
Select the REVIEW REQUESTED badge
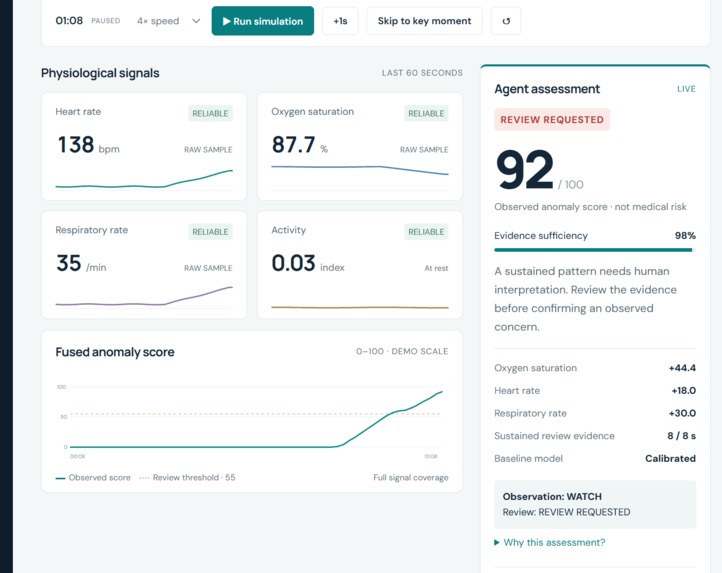[x=552, y=119]
